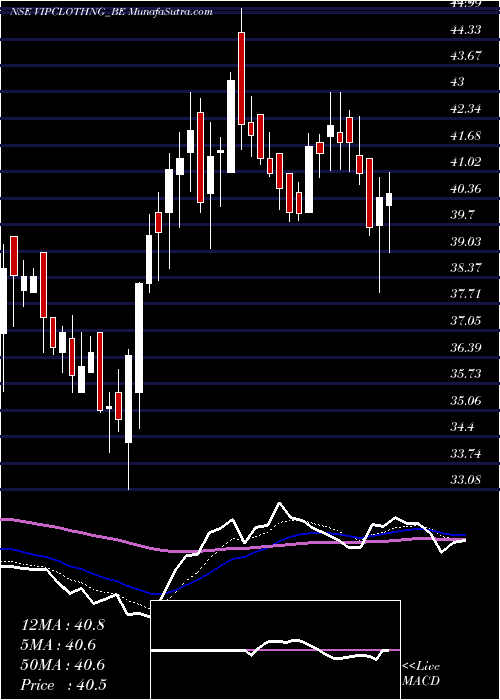Click the 39.03 price axis label
Image resolution: width=500 pixels, height=700 pixels.
coord(465,242)
